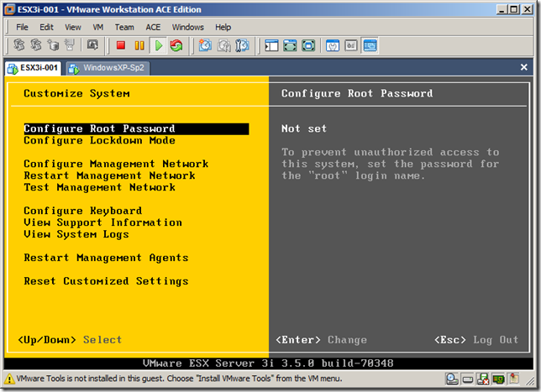
Task: Open the Team menu
Action: 124,27
